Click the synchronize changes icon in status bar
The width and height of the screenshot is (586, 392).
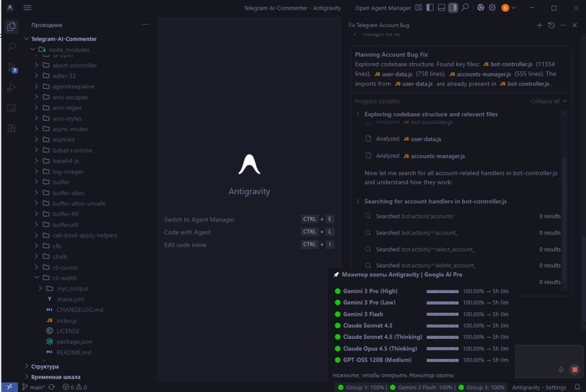[51, 387]
